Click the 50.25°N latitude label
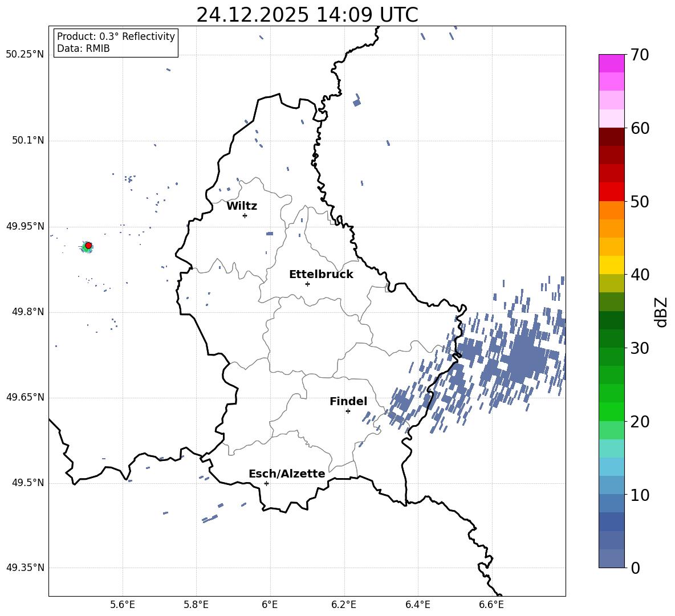This screenshot has height=616, width=675. 25,55
